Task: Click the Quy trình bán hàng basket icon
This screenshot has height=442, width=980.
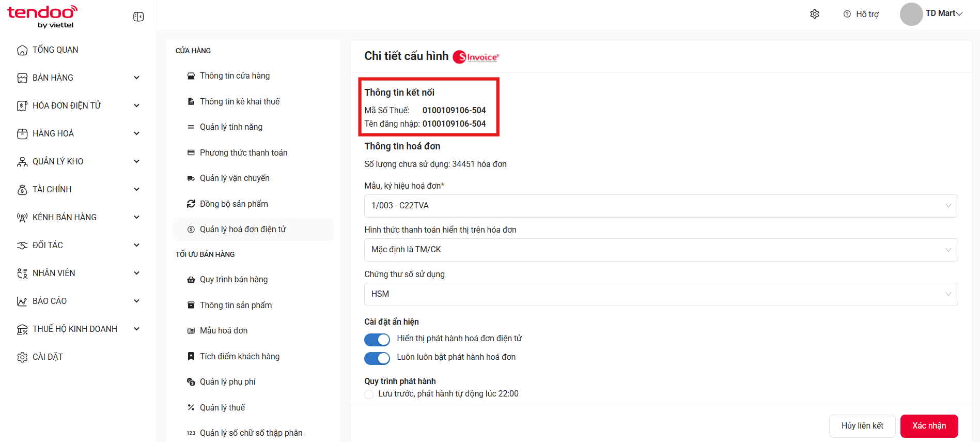Action: tap(191, 280)
